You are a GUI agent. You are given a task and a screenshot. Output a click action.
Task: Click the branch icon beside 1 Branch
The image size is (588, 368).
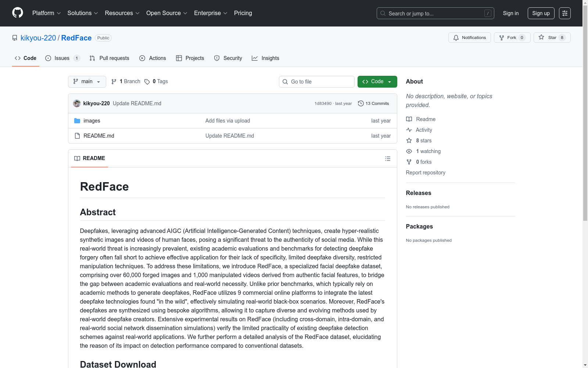click(x=114, y=82)
